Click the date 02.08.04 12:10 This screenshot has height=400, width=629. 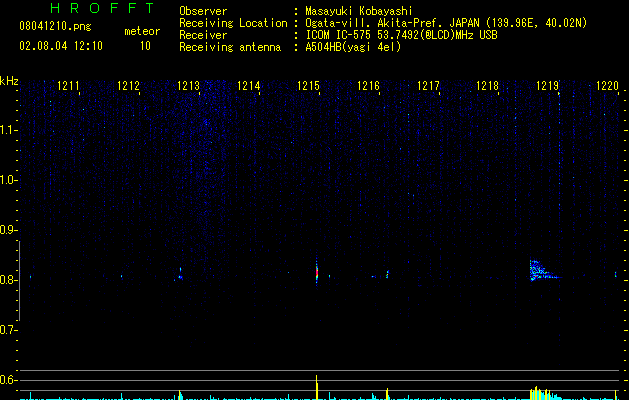(61, 46)
